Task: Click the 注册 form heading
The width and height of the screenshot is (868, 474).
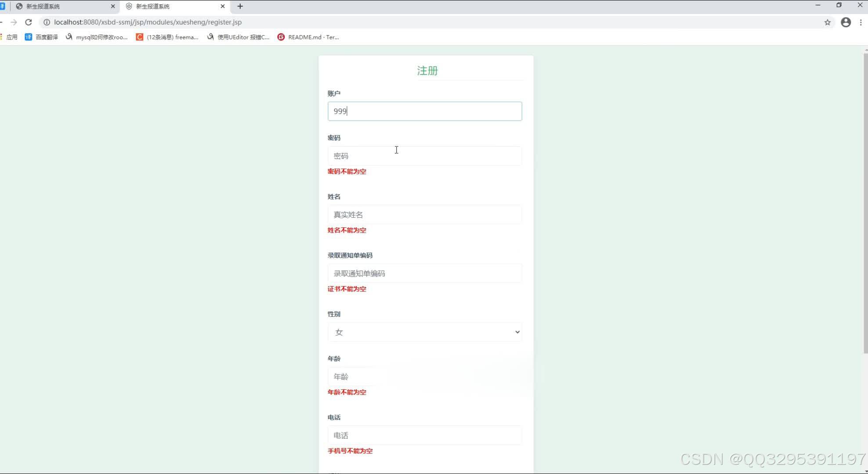Action: pos(427,71)
